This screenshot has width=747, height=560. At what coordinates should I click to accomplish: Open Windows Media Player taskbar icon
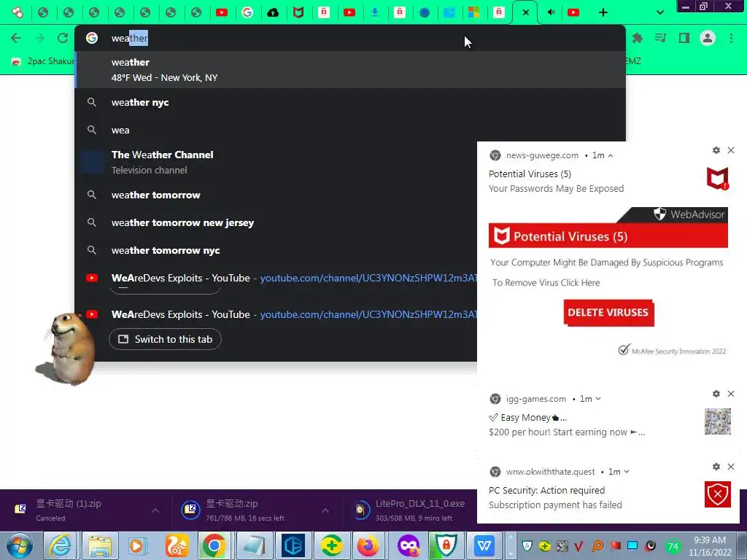tap(138, 545)
